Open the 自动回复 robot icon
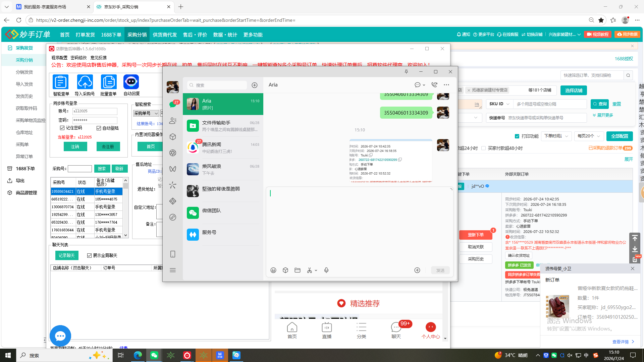The height and width of the screenshot is (362, 644). (x=131, y=82)
